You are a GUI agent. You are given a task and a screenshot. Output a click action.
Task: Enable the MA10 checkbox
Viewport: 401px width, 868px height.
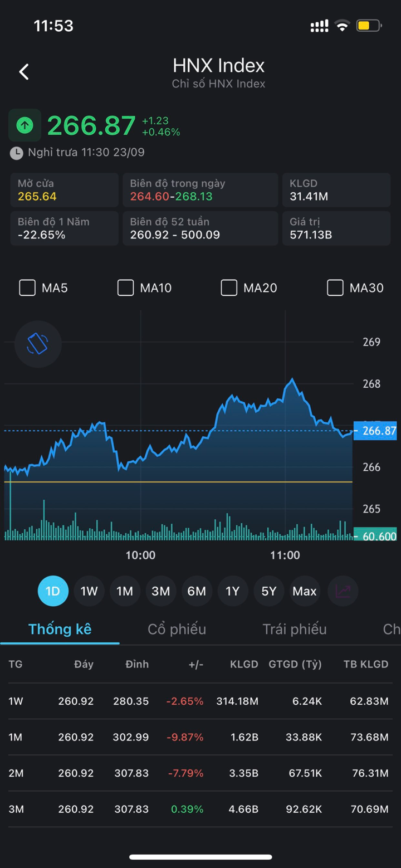pos(125,287)
